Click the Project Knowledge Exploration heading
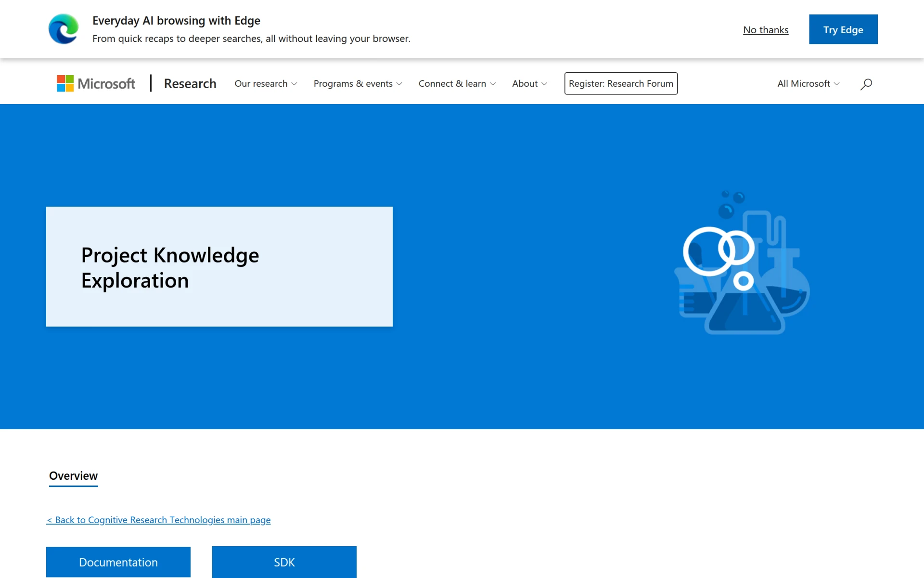The height and width of the screenshot is (578, 924). point(170,267)
